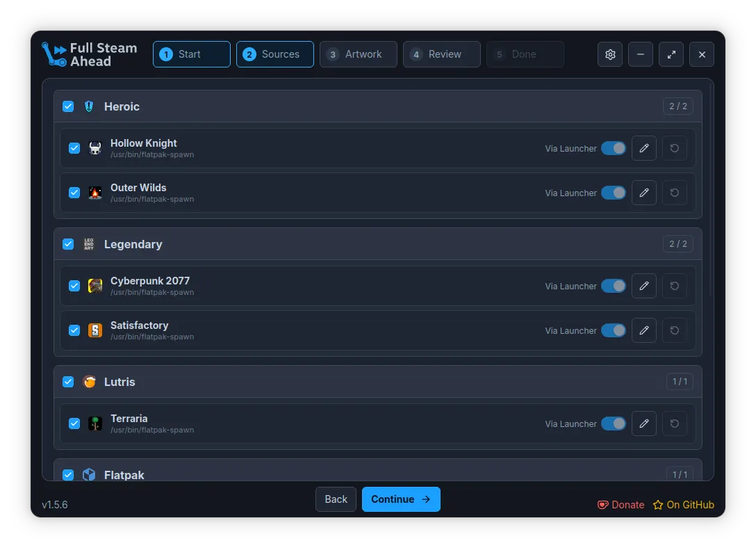Click the Flatpak cube icon

[x=89, y=475]
